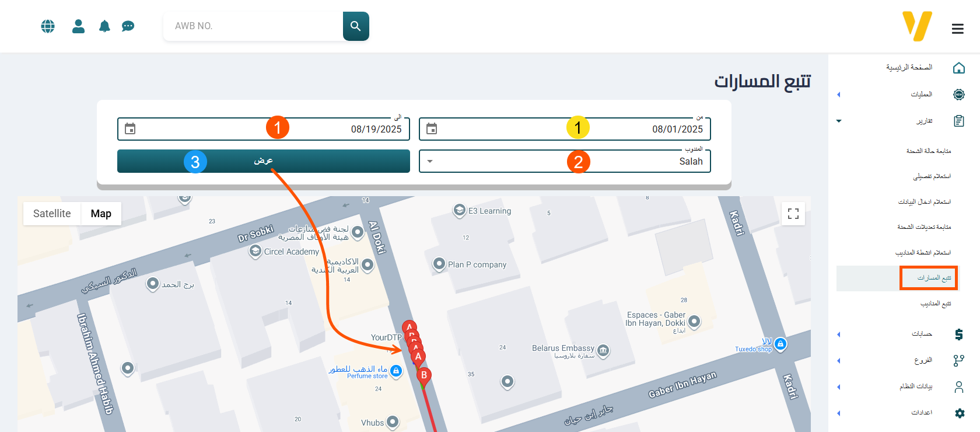Image resolution: width=980 pixels, height=432 pixels.
Task: Collapse the تقارير sidebar section
Action: point(839,121)
